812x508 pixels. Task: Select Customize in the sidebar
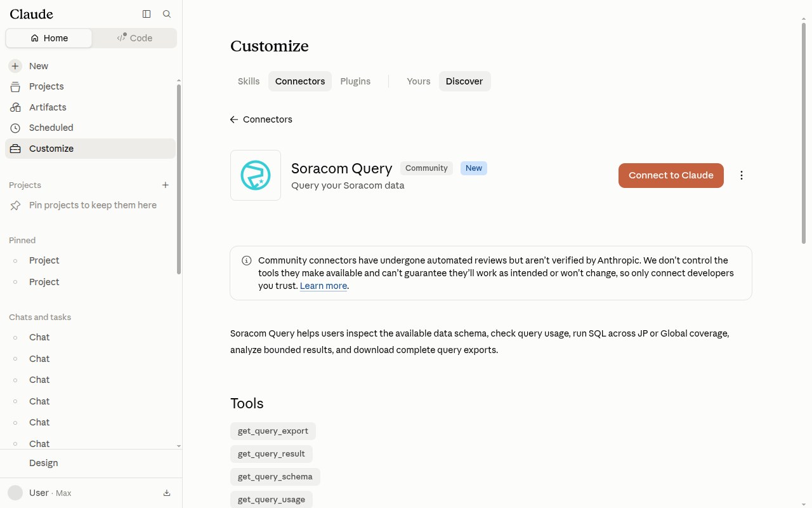tap(90, 149)
